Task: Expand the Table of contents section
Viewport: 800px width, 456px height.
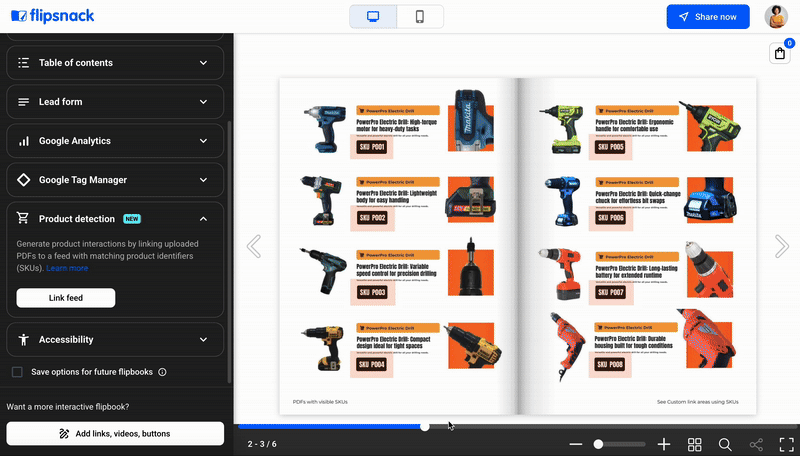Action: point(115,63)
